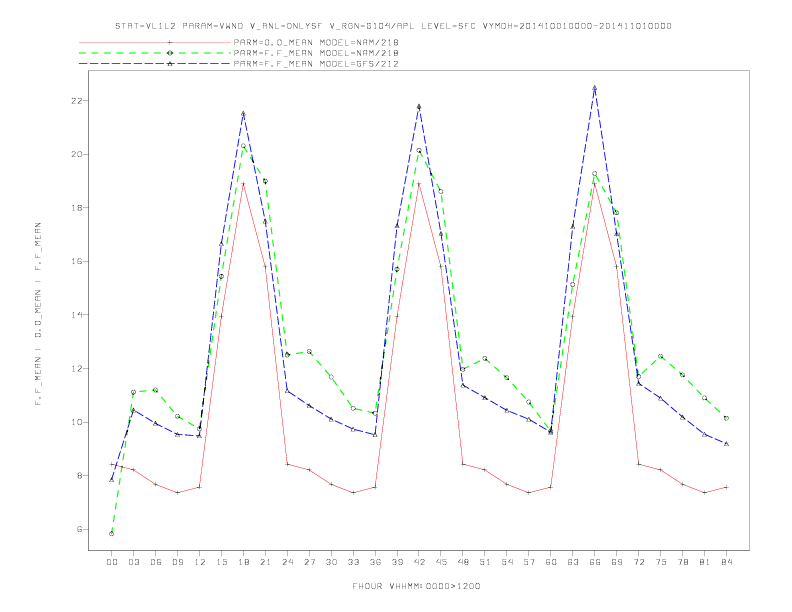The width and height of the screenshot is (792, 612).
Task: Click the red solid legend line sample
Action: (155, 42)
